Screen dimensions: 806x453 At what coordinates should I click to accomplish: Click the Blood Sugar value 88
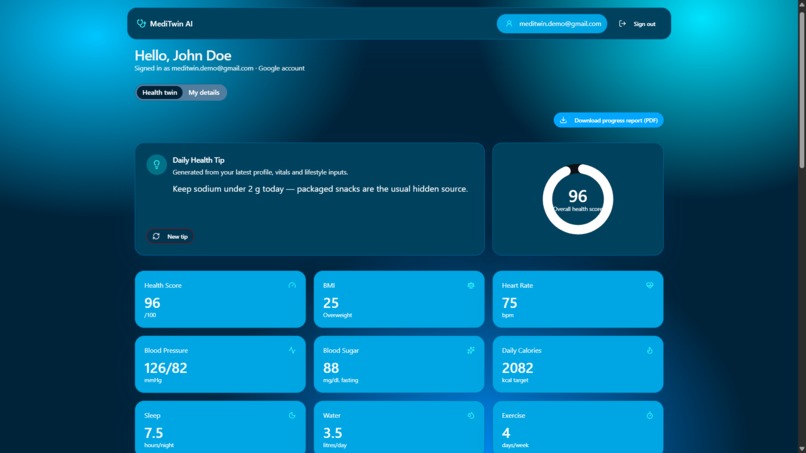click(x=331, y=368)
